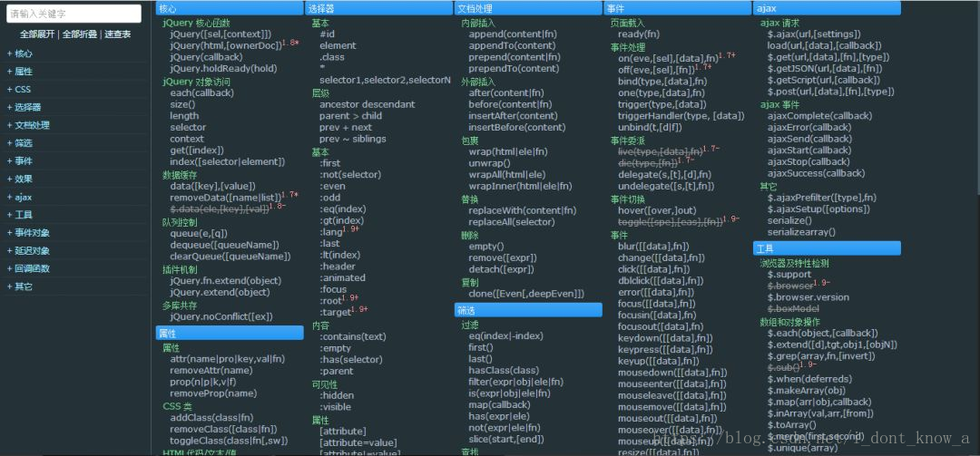
Task: Open hasClass(class) entry
Action: click(x=504, y=371)
